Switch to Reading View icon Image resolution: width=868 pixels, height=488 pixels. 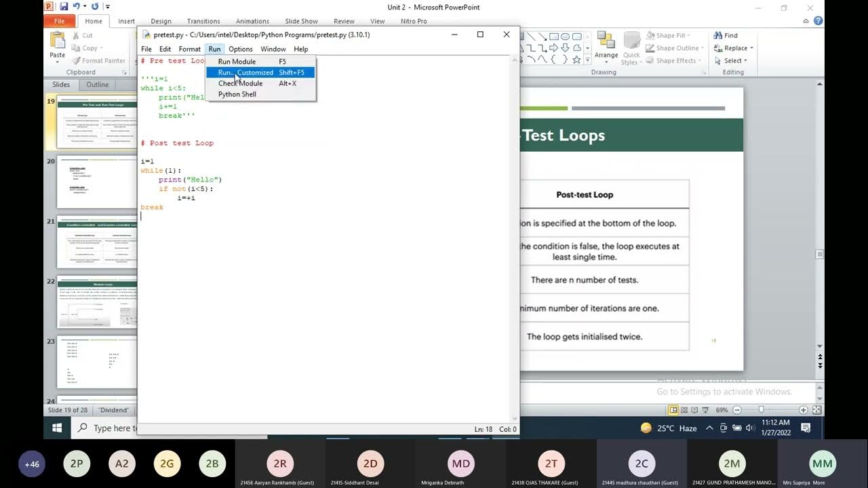pyautogui.click(x=696, y=410)
